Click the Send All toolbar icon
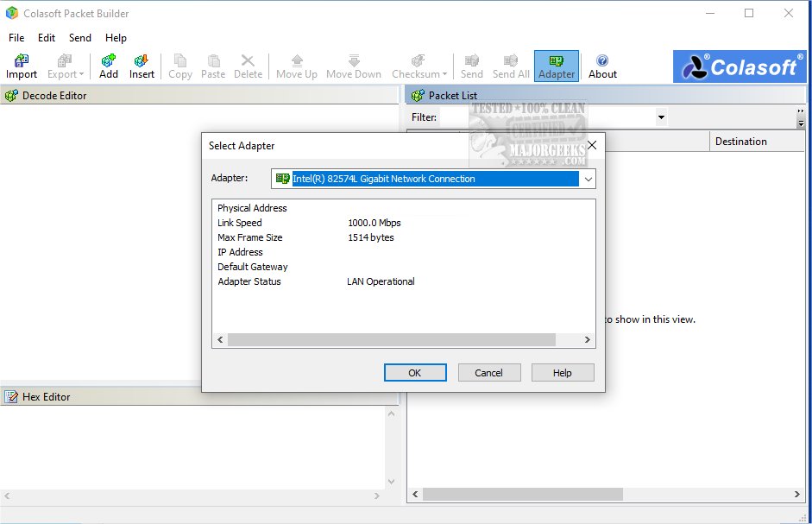 click(511, 66)
